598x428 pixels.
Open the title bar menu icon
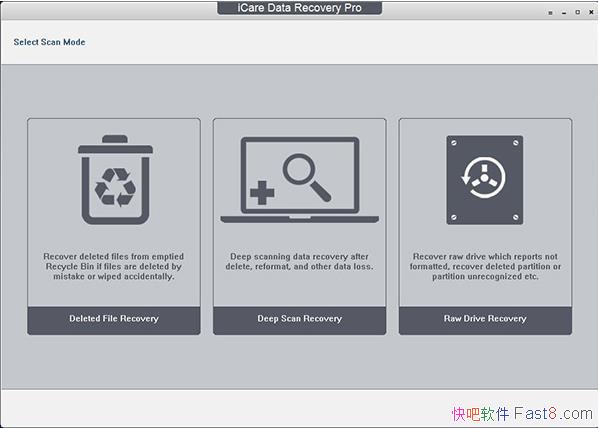(x=550, y=13)
